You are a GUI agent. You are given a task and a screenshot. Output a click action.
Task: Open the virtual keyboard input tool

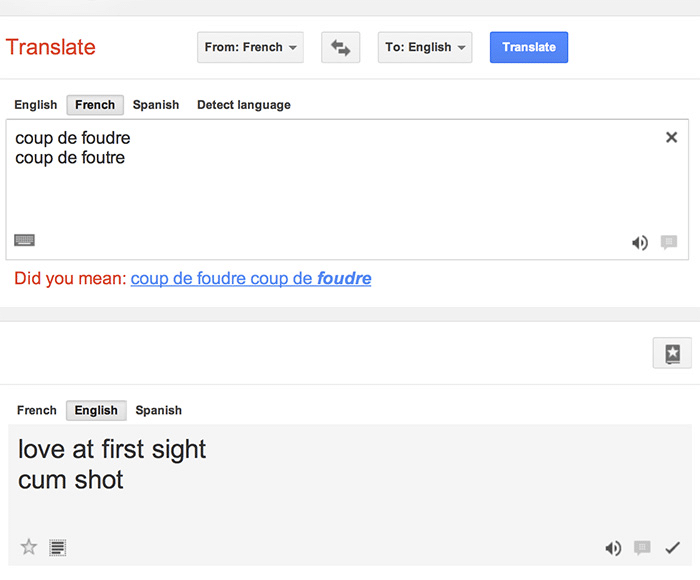pos(25,240)
